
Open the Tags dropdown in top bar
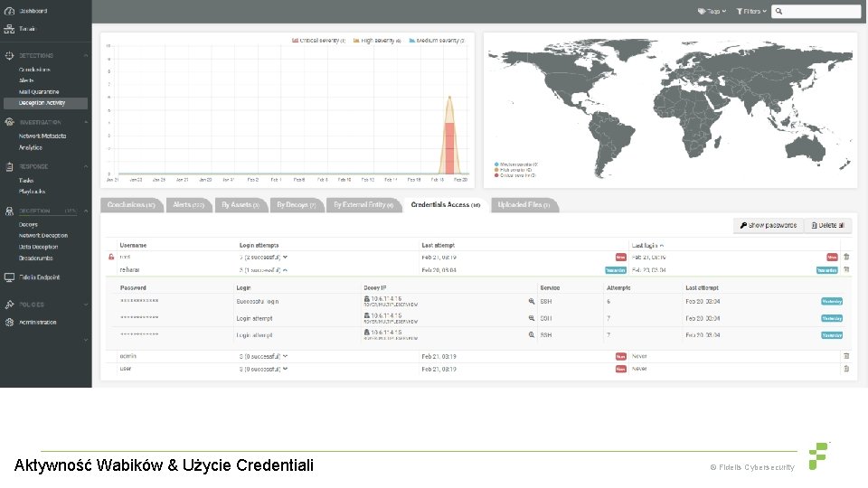tap(712, 11)
